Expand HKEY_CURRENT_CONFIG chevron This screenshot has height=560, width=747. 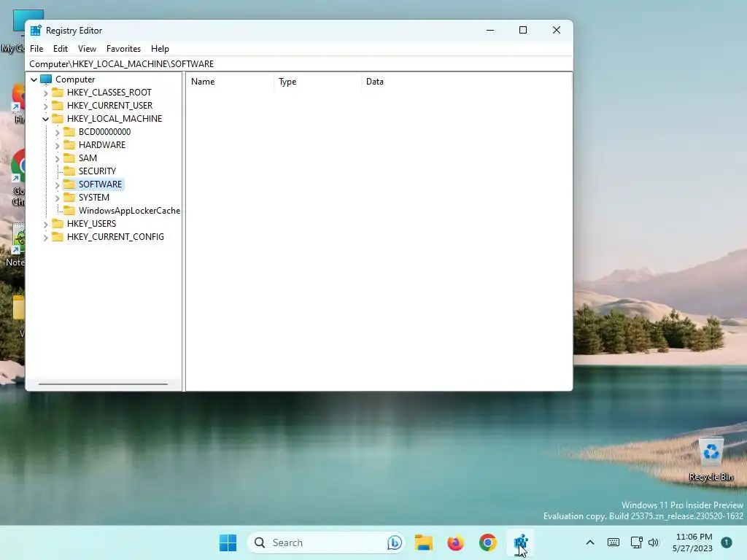46,237
